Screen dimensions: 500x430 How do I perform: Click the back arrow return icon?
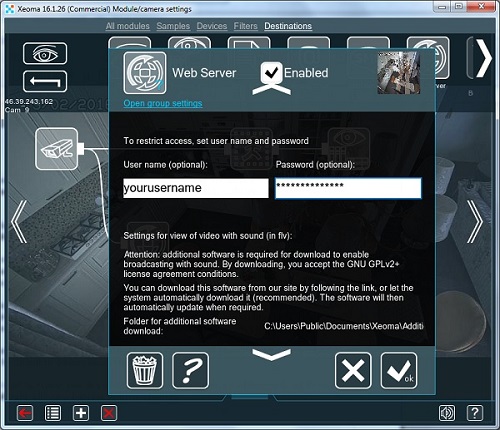[x=45, y=81]
